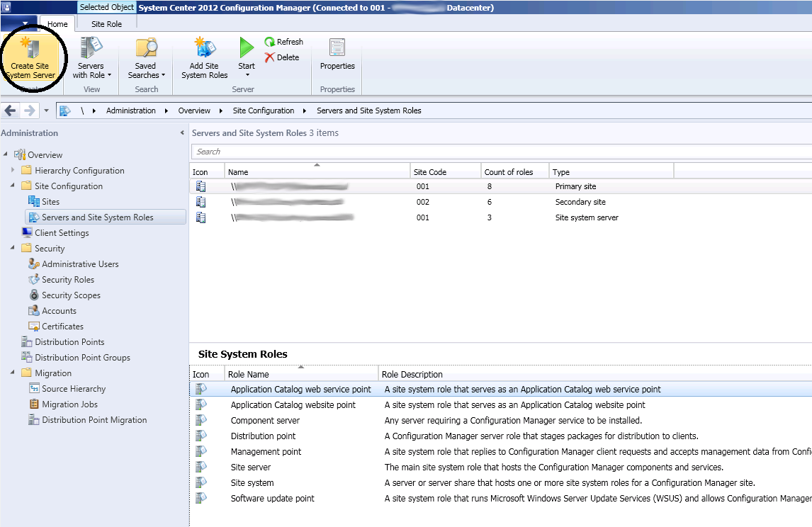812x527 pixels.
Task: Select Software update point role
Action: coord(501,498)
